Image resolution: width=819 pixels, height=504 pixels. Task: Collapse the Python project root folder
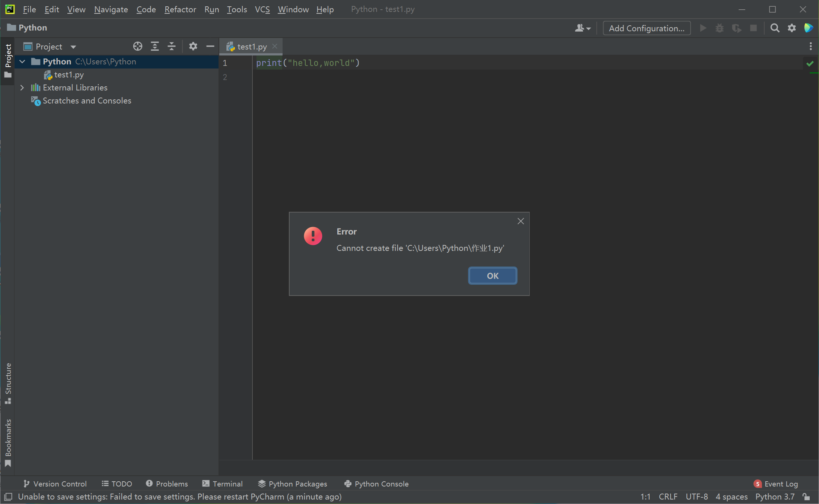(x=22, y=61)
